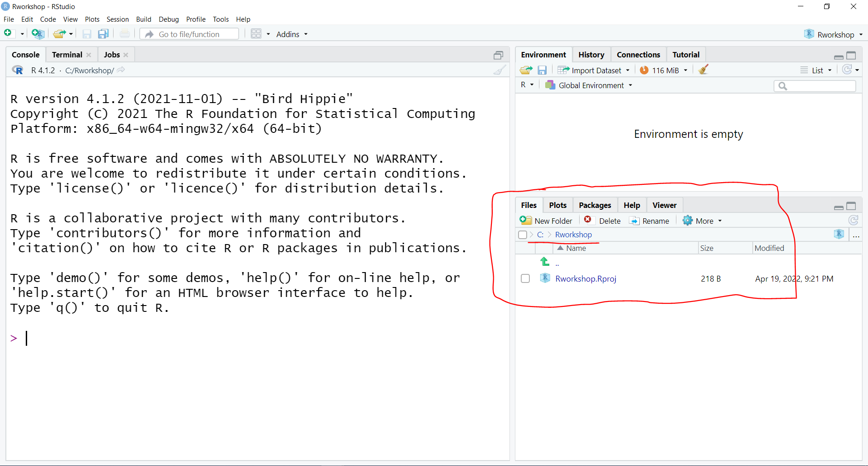The height and width of the screenshot is (466, 868).
Task: Open the Build menu
Action: tap(144, 19)
